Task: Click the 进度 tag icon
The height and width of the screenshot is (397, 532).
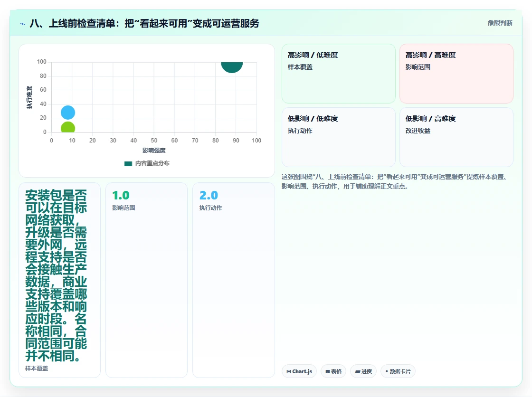Action: [x=357, y=371]
